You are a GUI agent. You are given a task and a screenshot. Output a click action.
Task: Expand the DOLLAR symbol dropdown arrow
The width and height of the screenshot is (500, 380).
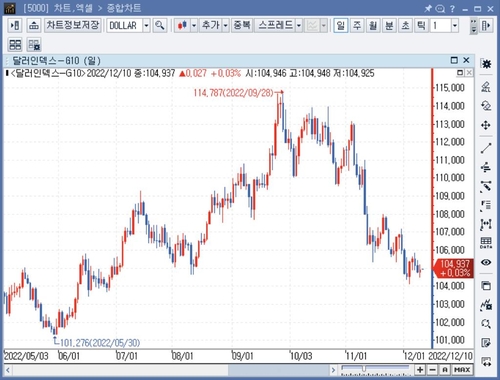click(146, 26)
